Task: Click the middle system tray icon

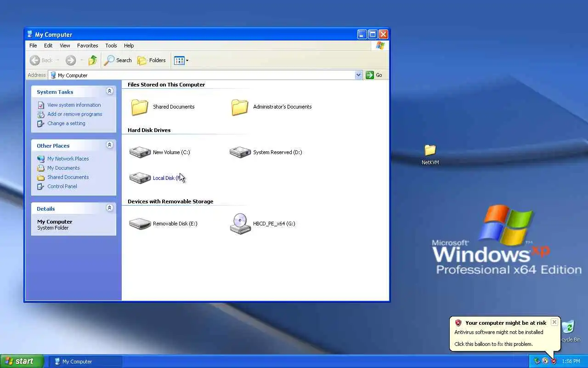Action: [x=545, y=361]
